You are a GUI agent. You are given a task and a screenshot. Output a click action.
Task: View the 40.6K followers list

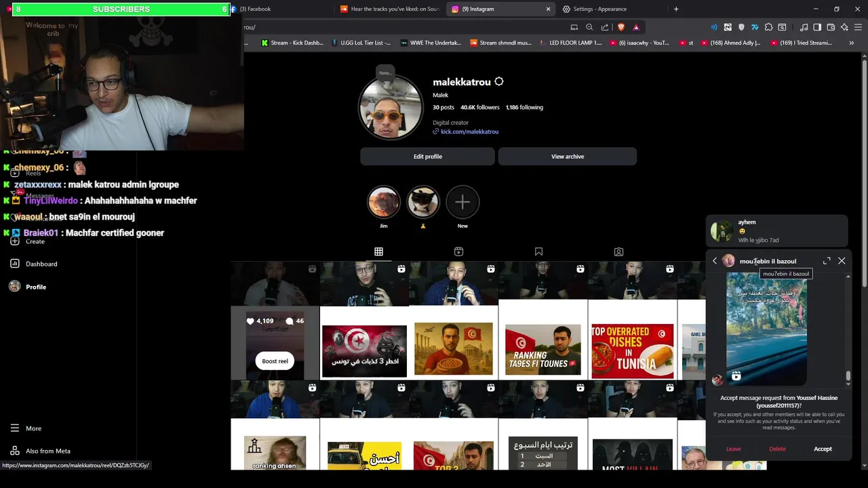[480, 107]
